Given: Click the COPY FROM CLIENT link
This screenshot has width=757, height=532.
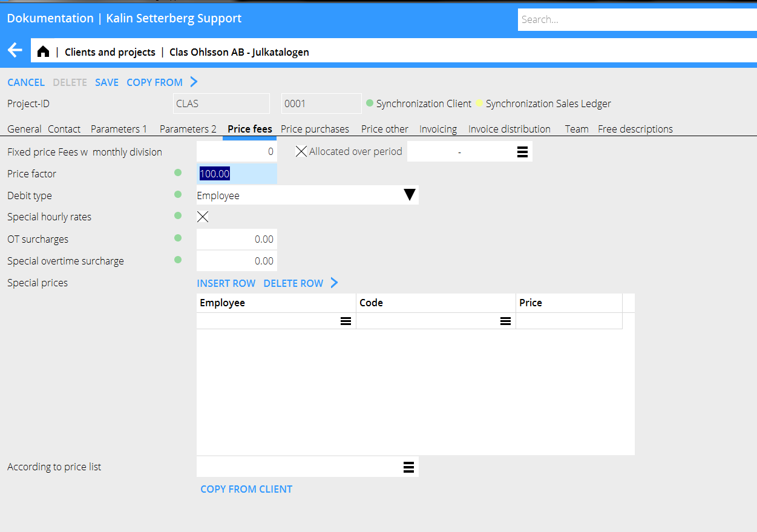Looking at the screenshot, I should pyautogui.click(x=246, y=489).
